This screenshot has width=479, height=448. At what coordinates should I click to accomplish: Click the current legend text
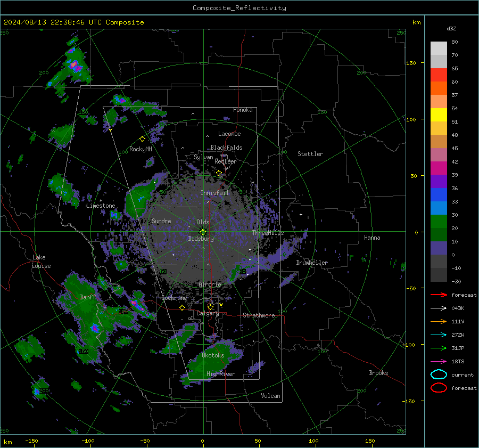point(463,375)
